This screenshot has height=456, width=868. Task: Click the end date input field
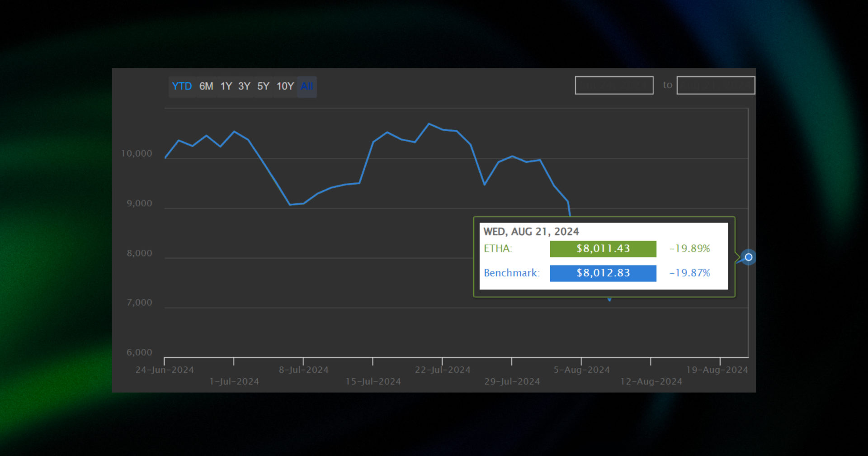tap(715, 85)
